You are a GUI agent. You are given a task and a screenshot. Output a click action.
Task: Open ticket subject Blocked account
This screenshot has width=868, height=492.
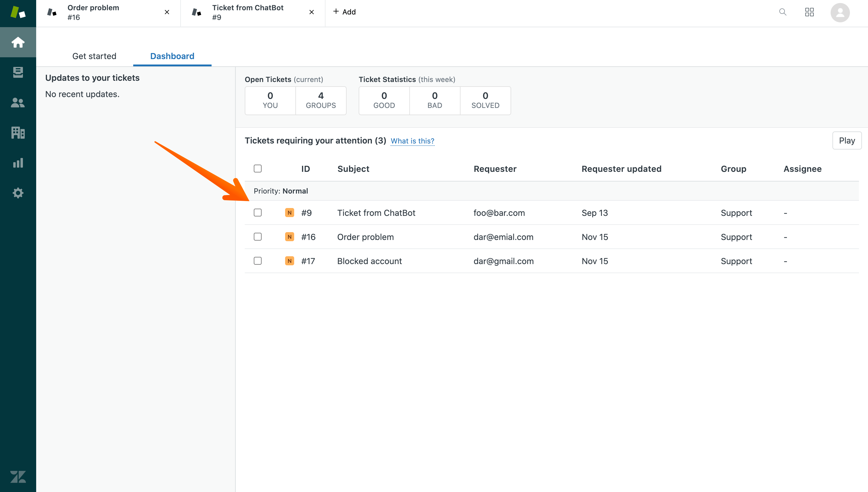370,261
